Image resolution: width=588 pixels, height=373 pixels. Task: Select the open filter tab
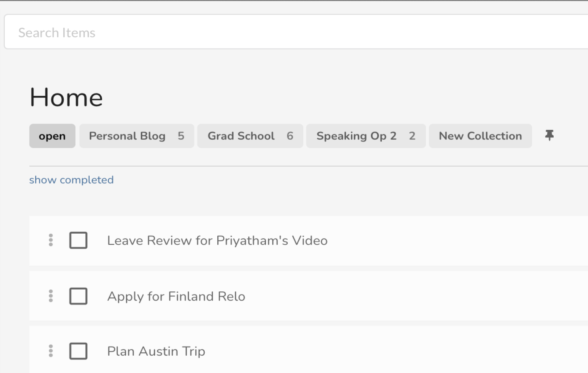52,136
